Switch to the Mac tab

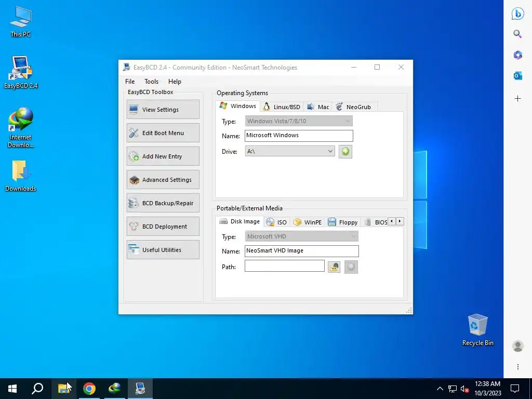[318, 107]
